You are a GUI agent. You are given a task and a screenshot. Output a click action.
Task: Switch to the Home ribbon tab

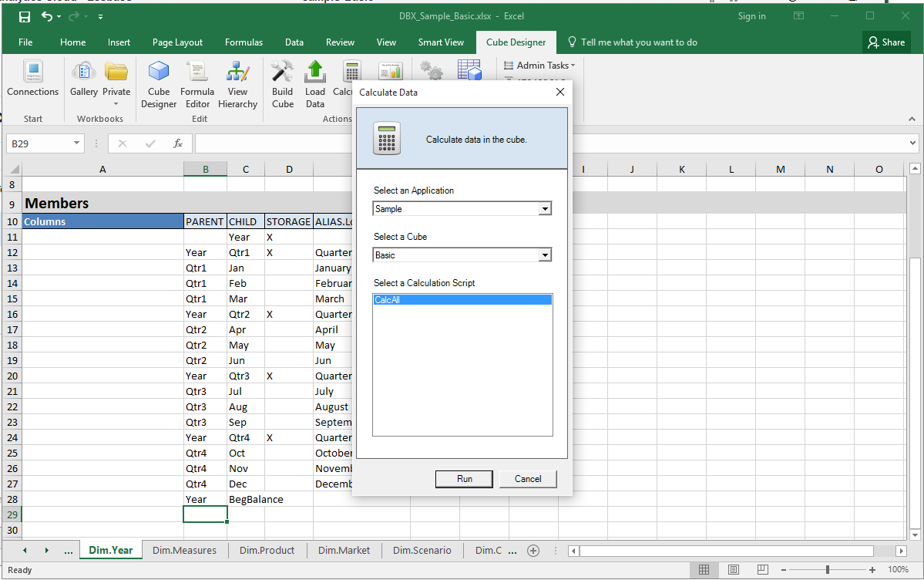72,42
